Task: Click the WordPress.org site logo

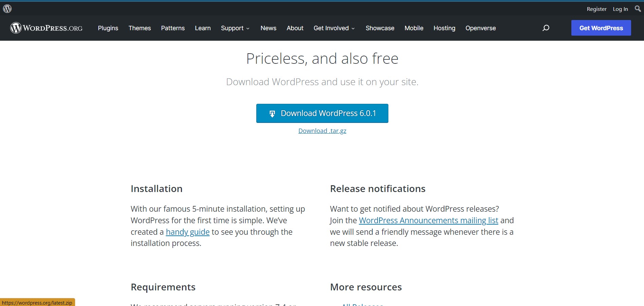Action: [x=47, y=28]
